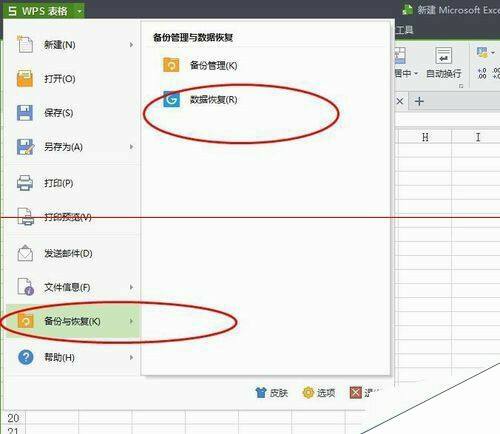
Task: Click the 发送邮件(D) envelope icon
Action: coord(25,253)
